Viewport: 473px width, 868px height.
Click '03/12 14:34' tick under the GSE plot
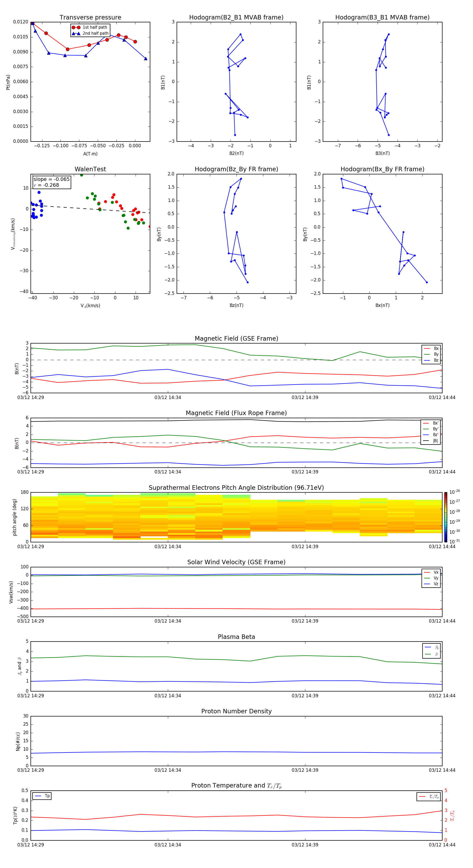click(168, 398)
